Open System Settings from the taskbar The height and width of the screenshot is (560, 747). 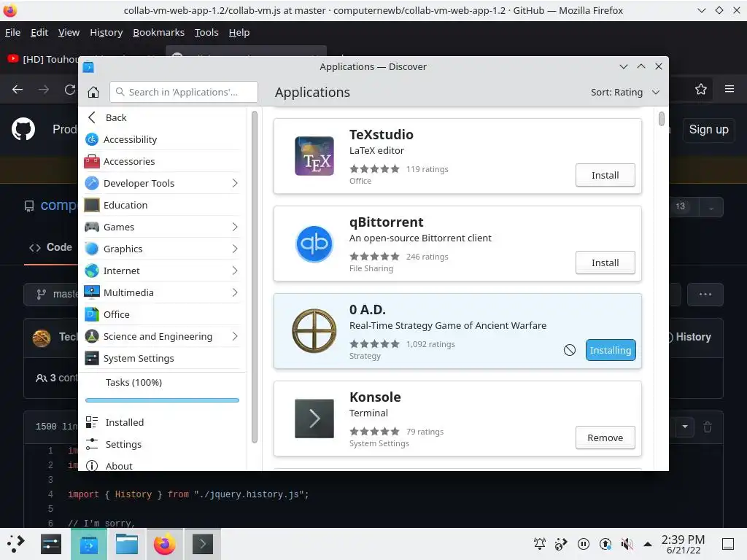coord(51,544)
